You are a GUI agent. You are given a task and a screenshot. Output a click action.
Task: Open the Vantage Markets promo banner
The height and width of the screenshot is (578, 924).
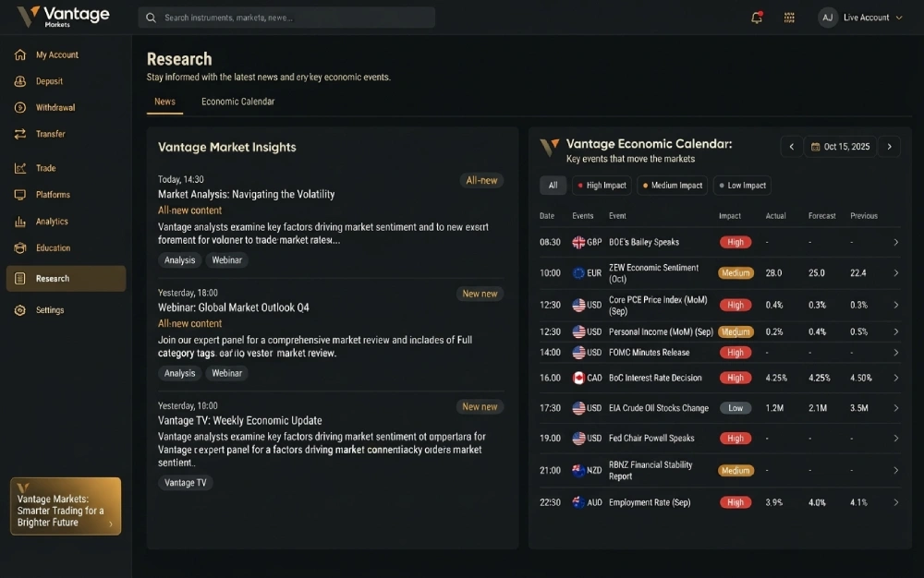(x=66, y=506)
